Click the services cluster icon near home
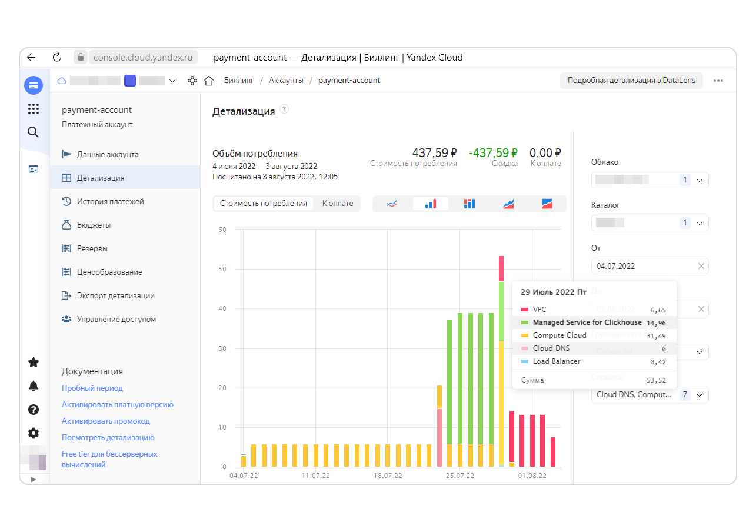This screenshot has width=756, height=532. tap(192, 81)
